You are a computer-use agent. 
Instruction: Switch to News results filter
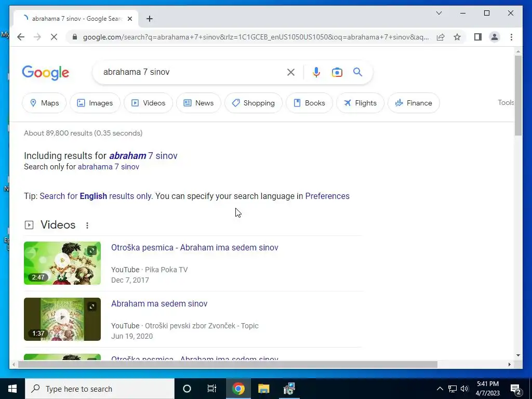[198, 103]
